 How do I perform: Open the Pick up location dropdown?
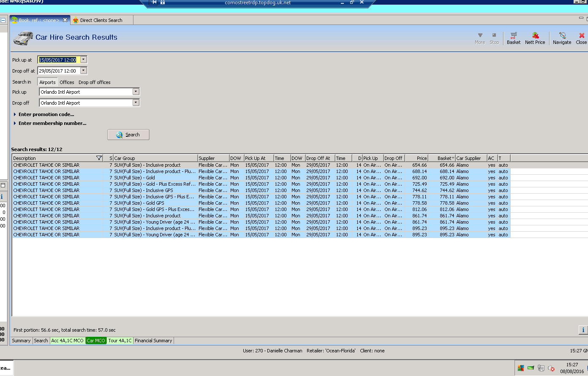pos(136,92)
